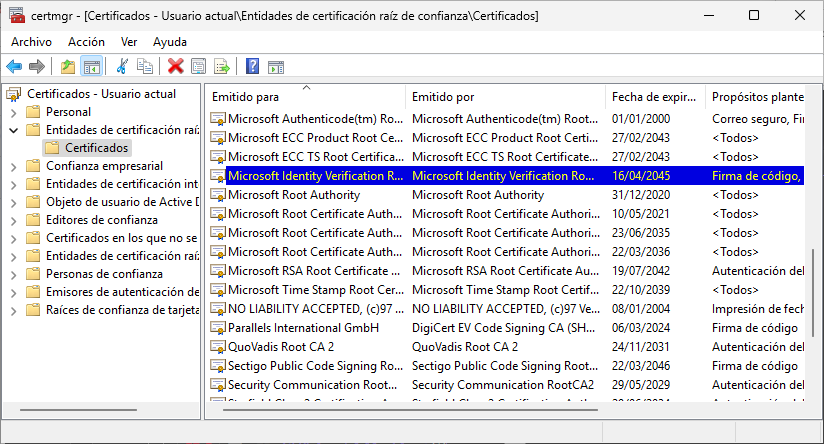The image size is (824, 444).
Task: Select Microsoft RSA Root Certificate row
Action: click(507, 271)
